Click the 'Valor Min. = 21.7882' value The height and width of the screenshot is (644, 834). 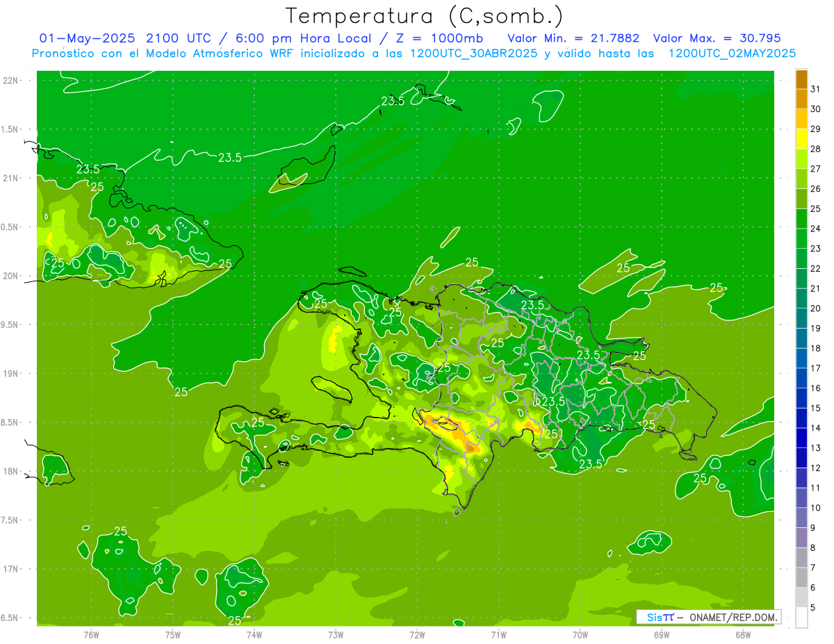[573, 38]
